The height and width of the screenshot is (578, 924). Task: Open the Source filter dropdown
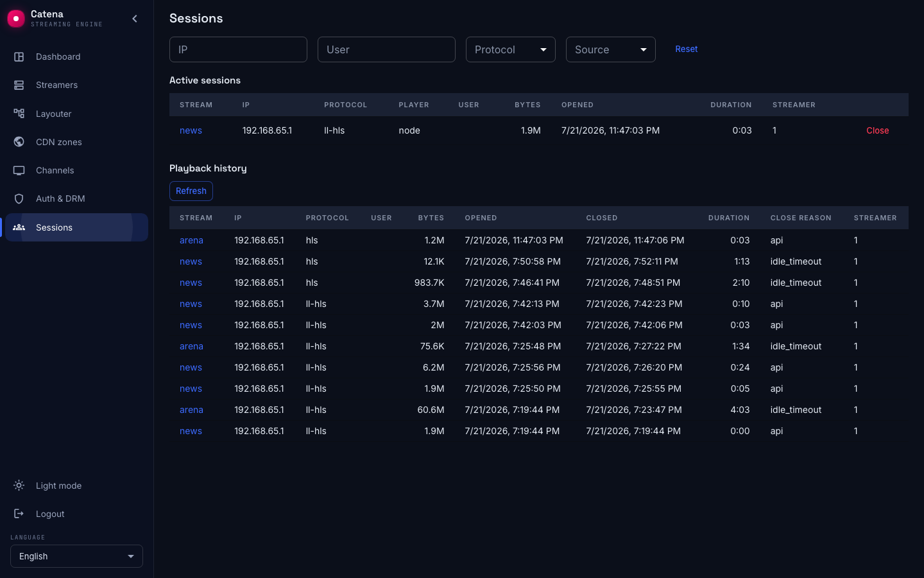pos(611,49)
